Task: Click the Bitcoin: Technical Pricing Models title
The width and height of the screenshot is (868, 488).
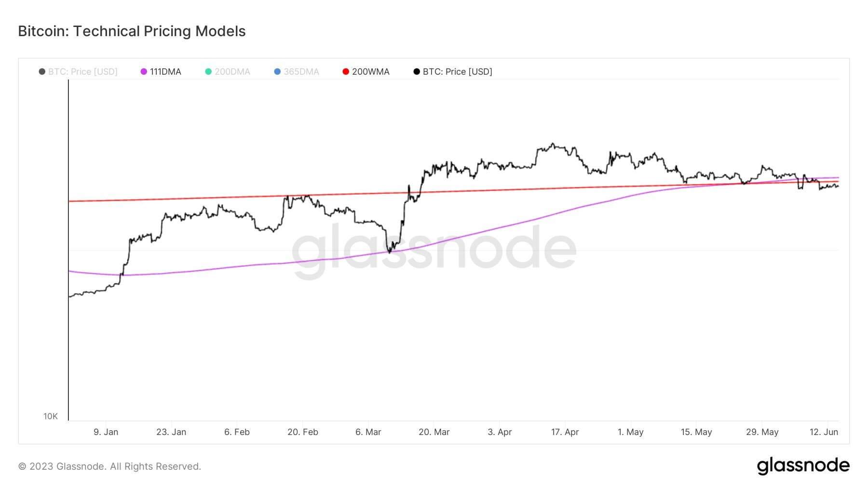Action: point(132,31)
